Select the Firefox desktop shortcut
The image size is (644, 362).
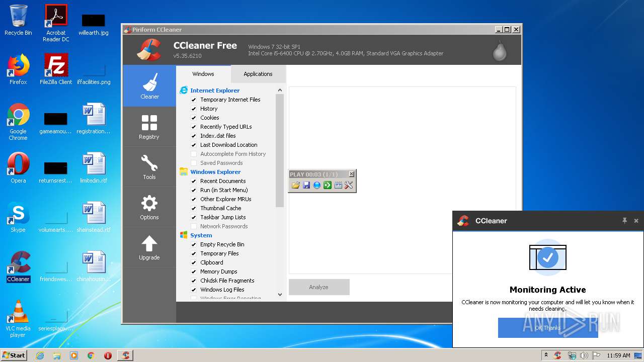(x=18, y=69)
